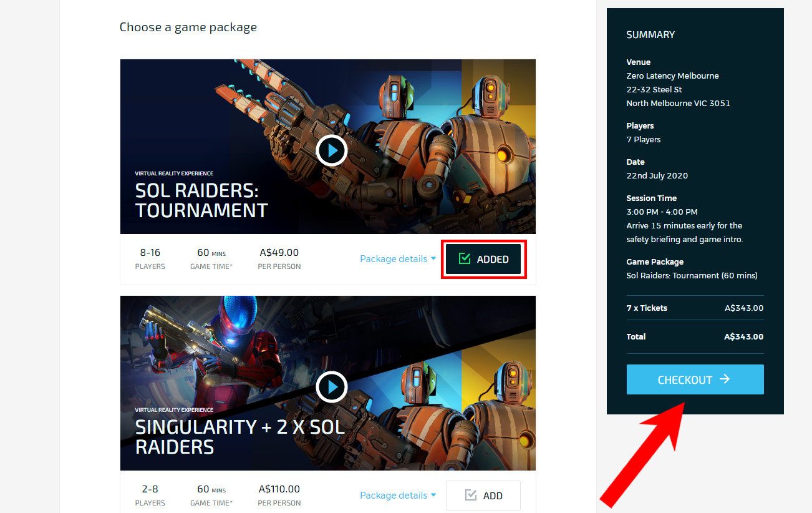Expand Package details for the A$110.00 package

[398, 496]
